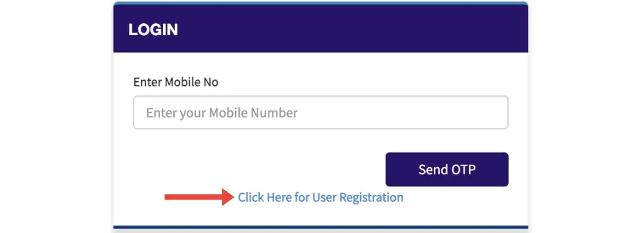644x233 pixels.
Task: Open the Click Here for User Registration link
Action: pyautogui.click(x=321, y=198)
